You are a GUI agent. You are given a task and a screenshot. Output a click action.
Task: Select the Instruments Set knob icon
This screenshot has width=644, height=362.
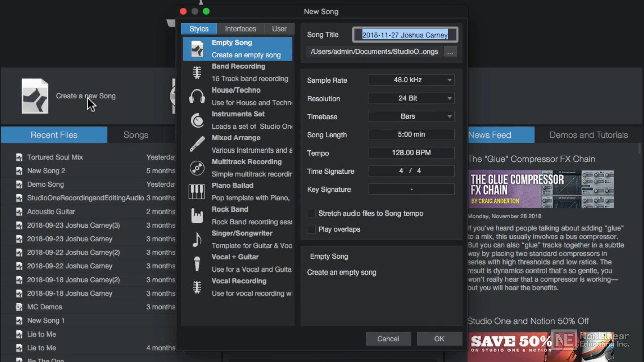(197, 120)
